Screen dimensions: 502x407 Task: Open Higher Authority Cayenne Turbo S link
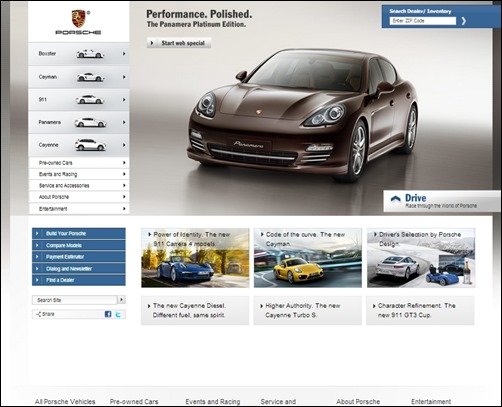tap(308, 310)
